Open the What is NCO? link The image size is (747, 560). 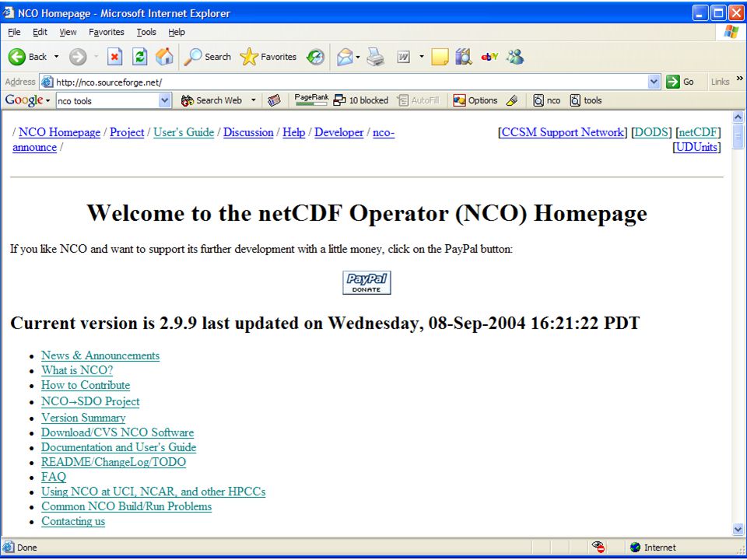77,370
